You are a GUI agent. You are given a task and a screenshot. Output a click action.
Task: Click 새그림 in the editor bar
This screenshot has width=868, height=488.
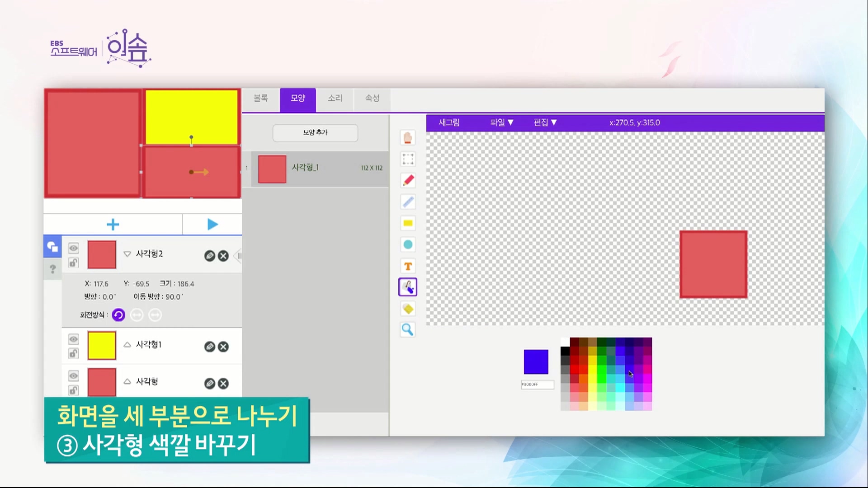pos(449,122)
